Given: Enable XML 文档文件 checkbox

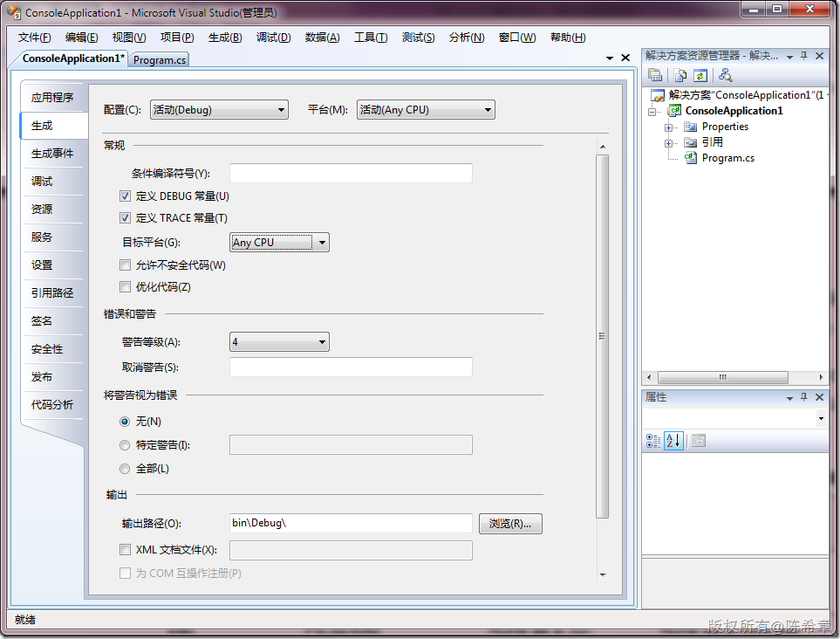Looking at the screenshot, I should point(125,549).
